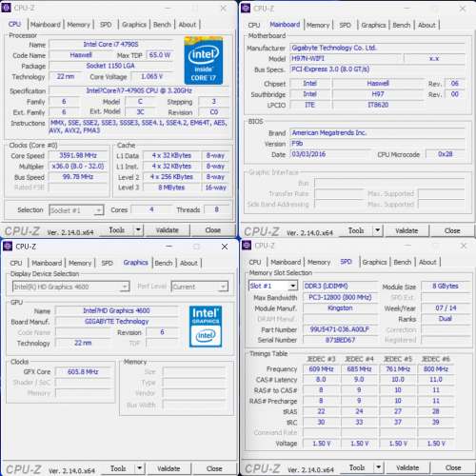The height and width of the screenshot is (476, 476).
Task: Click BIOS date 03/03/2016
Action: pos(330,154)
